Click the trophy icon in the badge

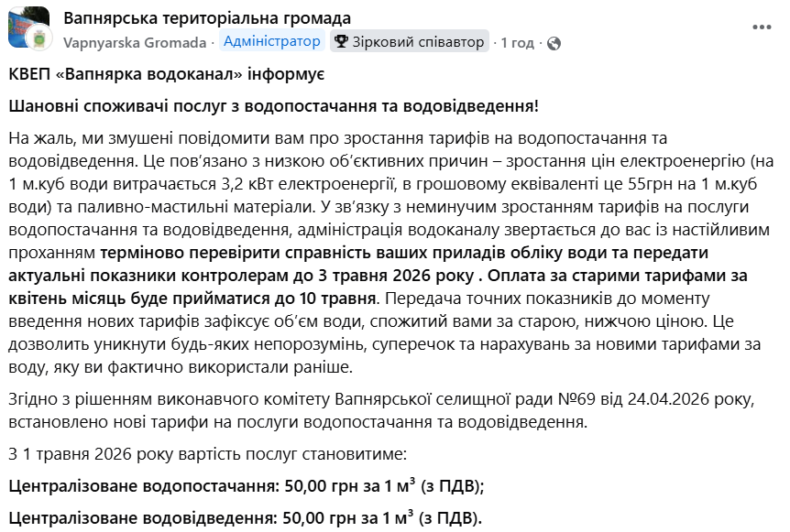pos(341,41)
